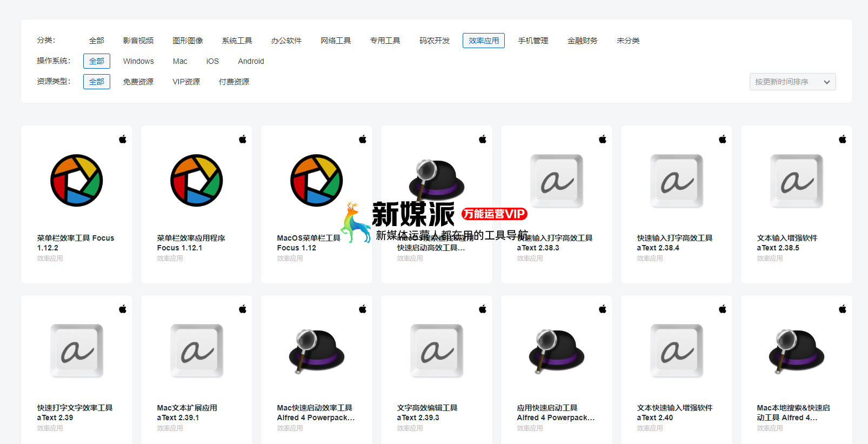The height and width of the screenshot is (444, 868).
Task: Open title 文本输入增强软件 aText 2.38.5
Action: [787, 243]
